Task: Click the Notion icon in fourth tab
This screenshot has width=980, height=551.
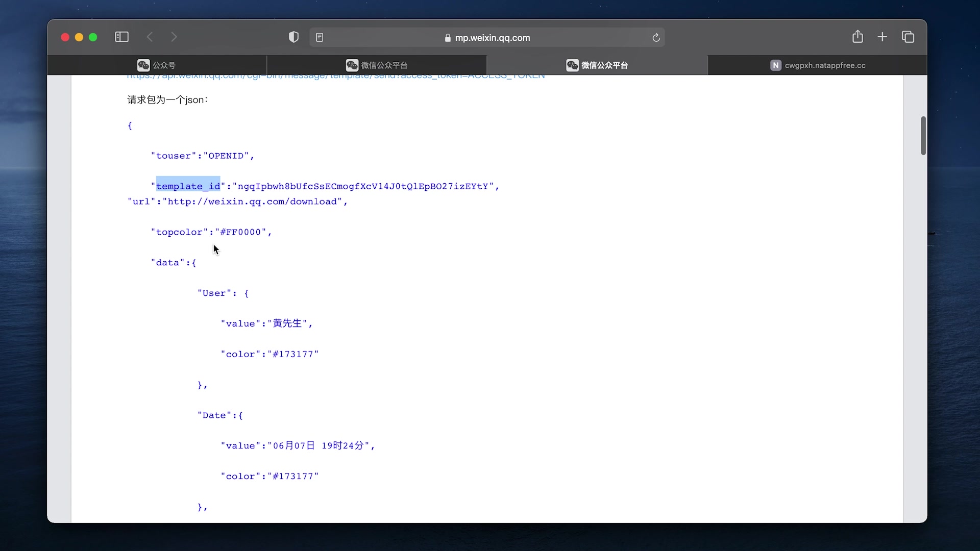Action: click(x=776, y=65)
